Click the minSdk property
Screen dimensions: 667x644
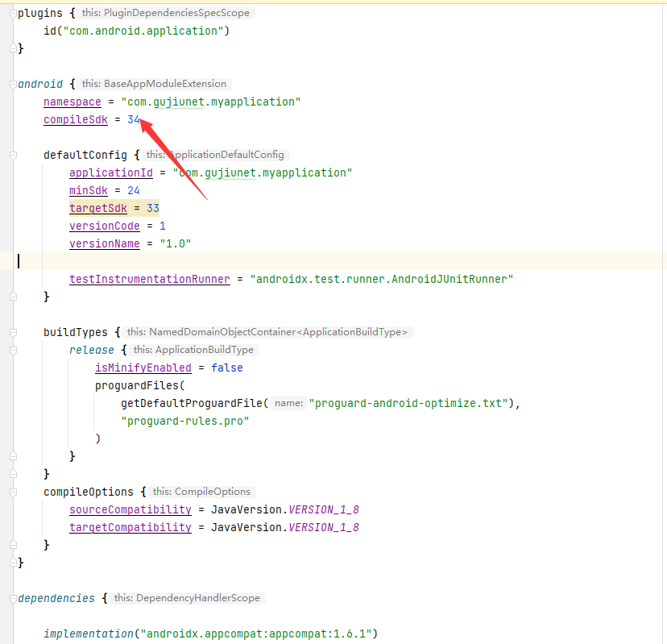pyautogui.click(x=89, y=191)
